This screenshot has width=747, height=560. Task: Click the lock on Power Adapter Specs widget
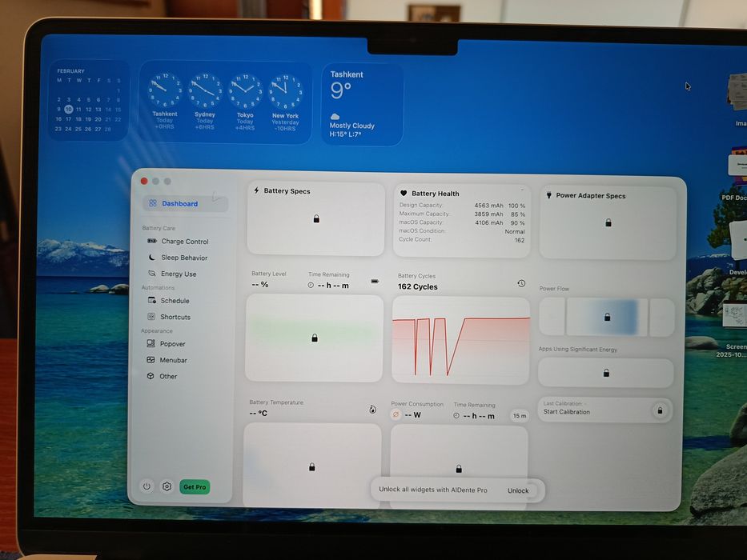pos(608,223)
